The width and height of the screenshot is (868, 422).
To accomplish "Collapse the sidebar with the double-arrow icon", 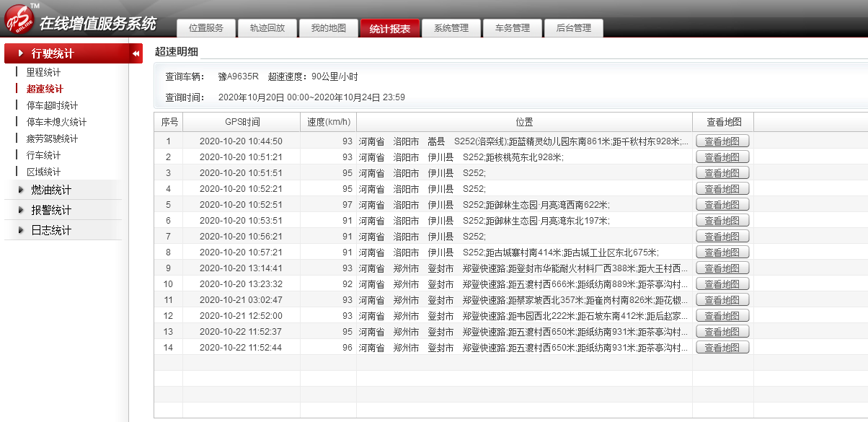I will tap(136, 54).
